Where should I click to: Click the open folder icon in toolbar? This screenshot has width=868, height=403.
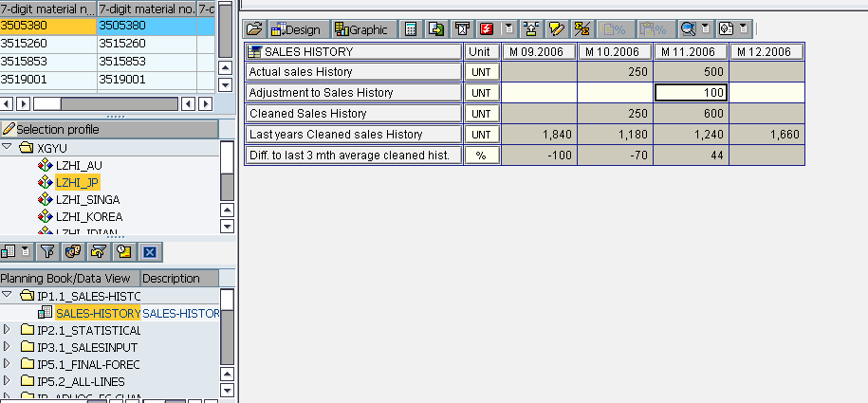pyautogui.click(x=254, y=29)
